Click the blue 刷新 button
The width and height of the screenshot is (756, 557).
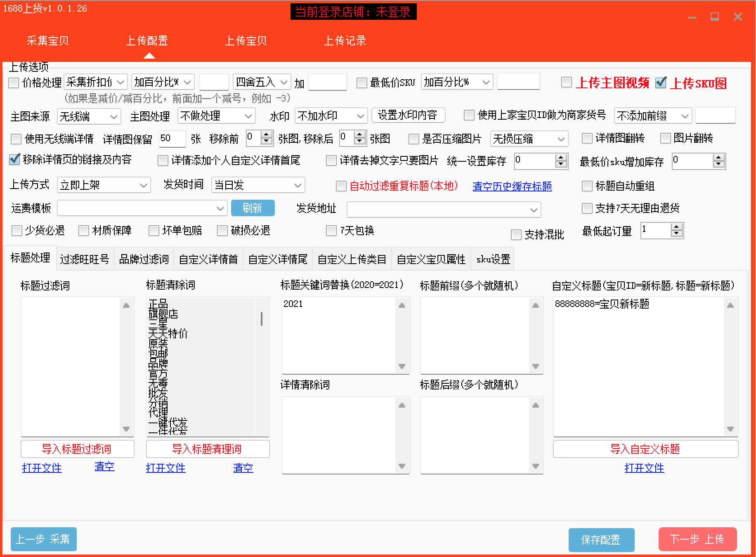click(x=253, y=208)
